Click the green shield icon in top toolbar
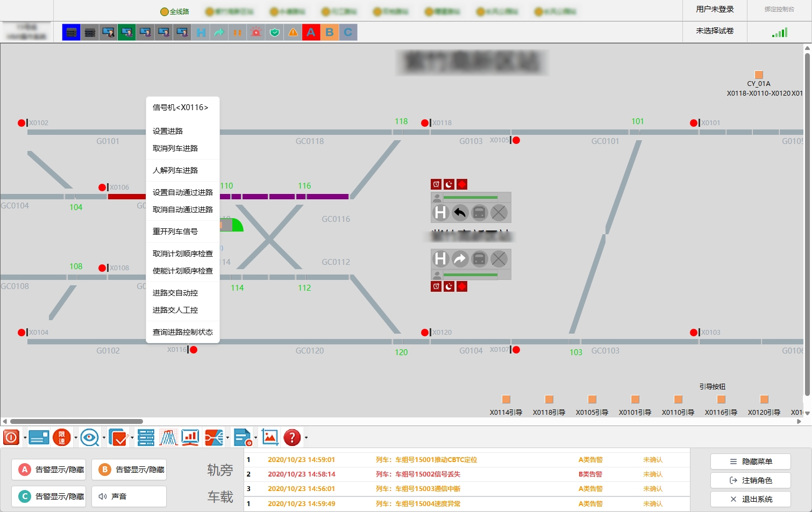This screenshot has height=512, width=812. tap(275, 32)
